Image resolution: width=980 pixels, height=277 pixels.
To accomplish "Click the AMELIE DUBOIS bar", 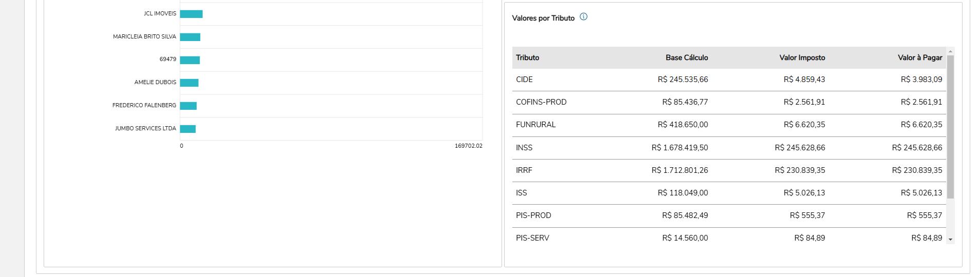I will tap(189, 83).
